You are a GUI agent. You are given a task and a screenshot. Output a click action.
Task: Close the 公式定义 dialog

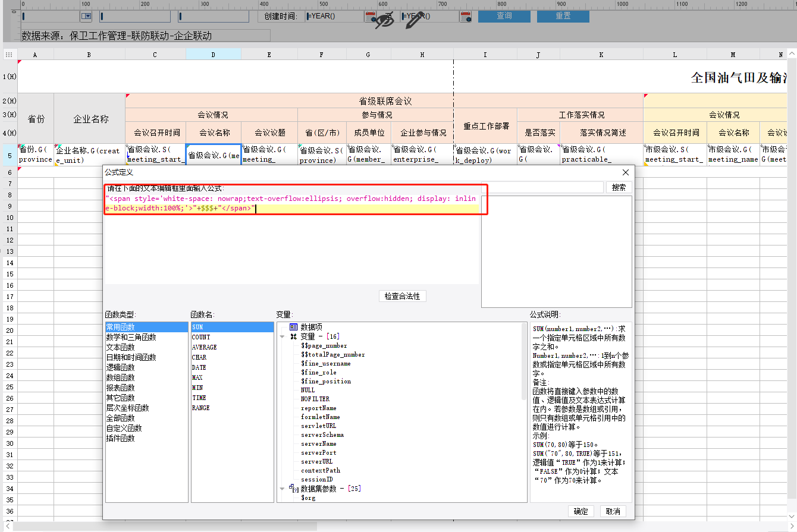pyautogui.click(x=626, y=172)
